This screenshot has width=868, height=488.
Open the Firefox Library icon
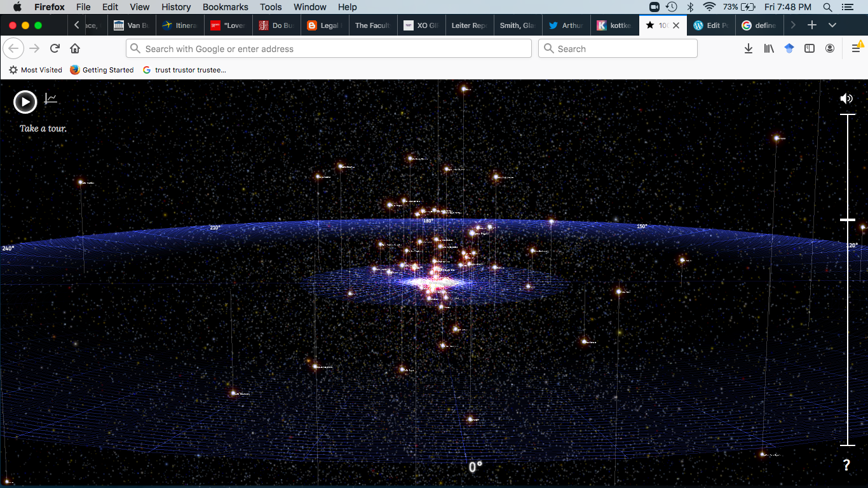[x=769, y=48]
